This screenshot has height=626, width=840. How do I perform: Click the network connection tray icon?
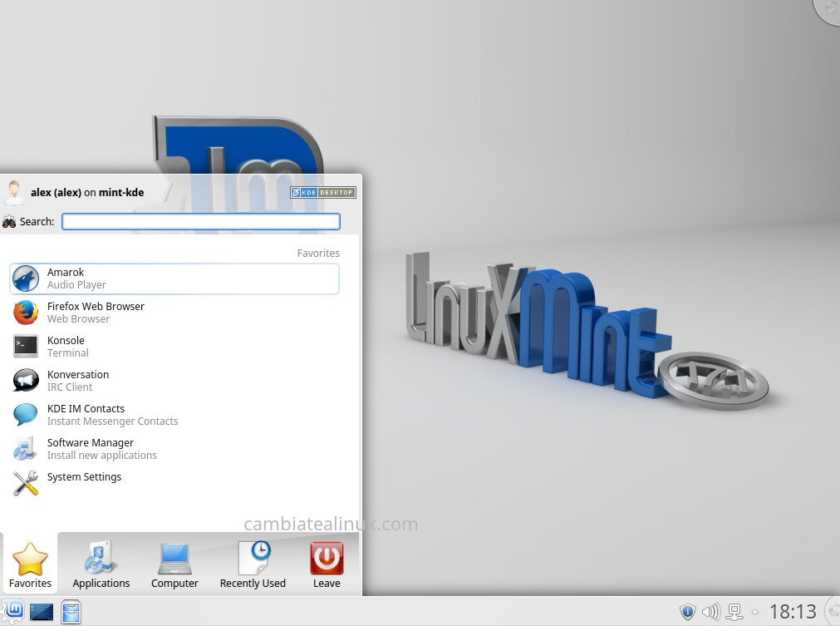pos(734,612)
